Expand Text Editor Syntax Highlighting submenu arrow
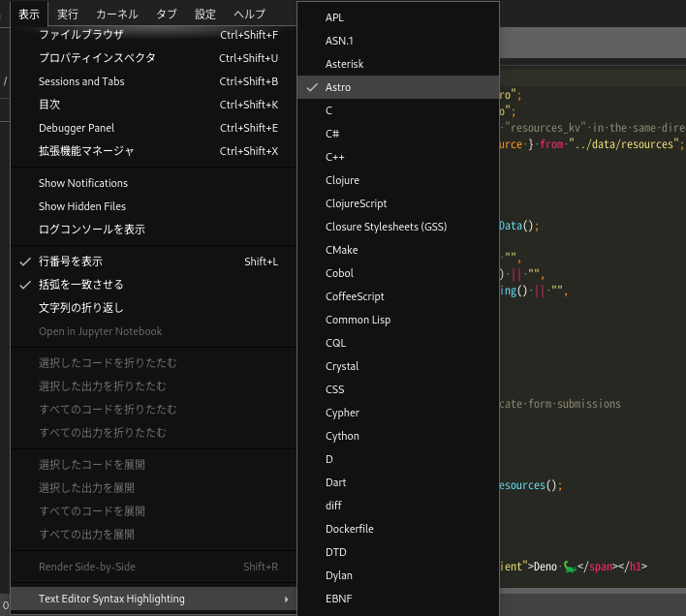This screenshot has width=686, height=616. point(286,600)
